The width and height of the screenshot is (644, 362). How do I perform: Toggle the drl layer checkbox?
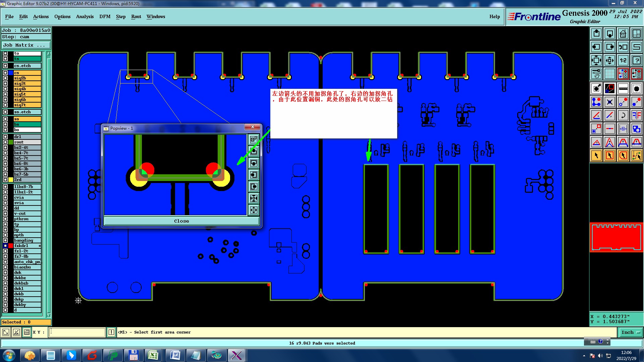click(5, 137)
